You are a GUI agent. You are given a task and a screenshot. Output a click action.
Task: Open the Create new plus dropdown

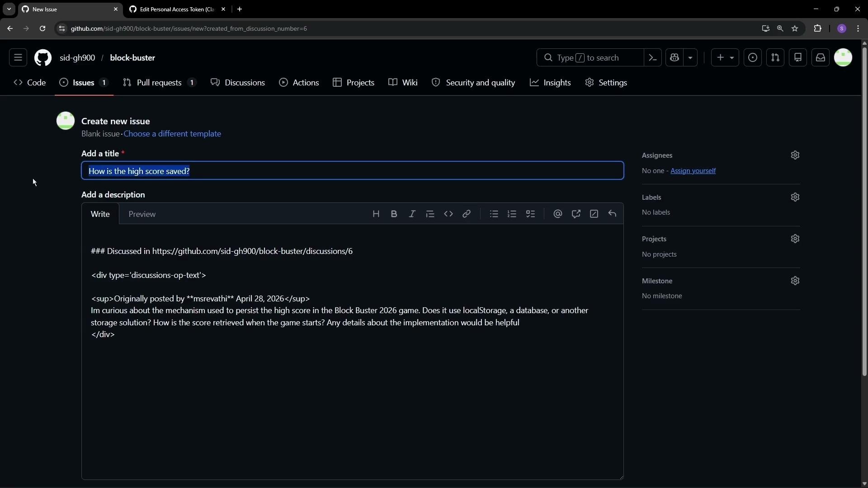[x=725, y=58]
